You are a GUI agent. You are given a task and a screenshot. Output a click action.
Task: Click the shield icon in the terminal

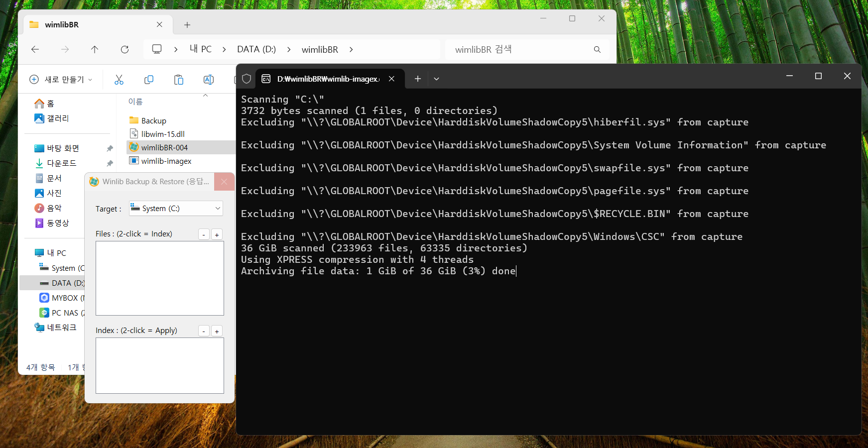247,79
